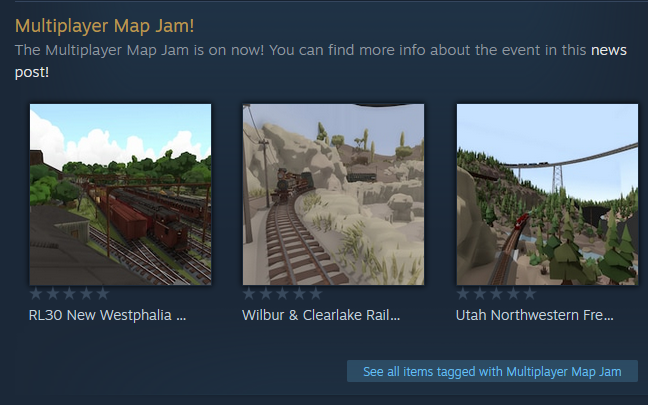Viewport: 648px width, 405px height.
Task: Click the last star below the RL30 thumbnail
Action: pos(102,294)
